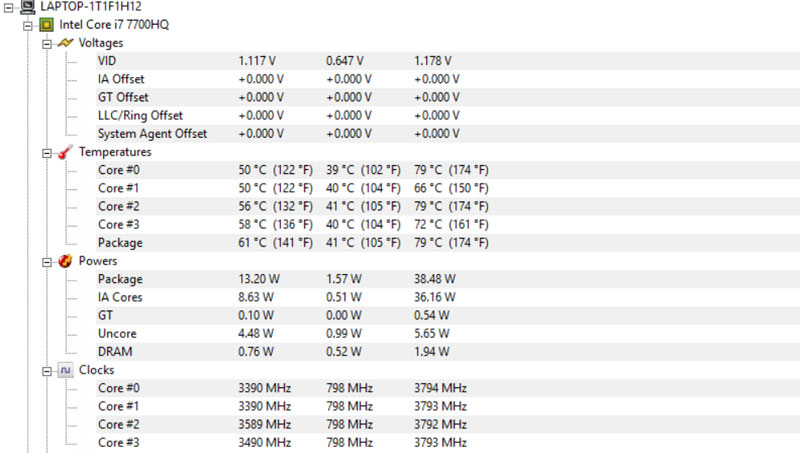Select the IA Offset row

coord(448,79)
